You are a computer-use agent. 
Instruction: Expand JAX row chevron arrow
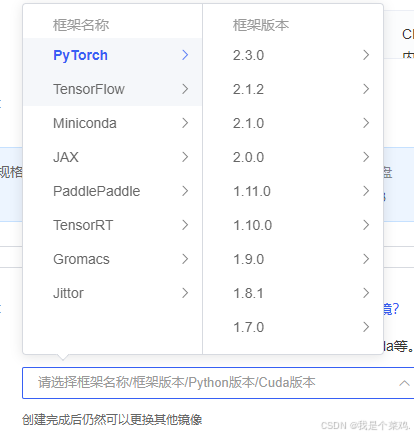(185, 157)
